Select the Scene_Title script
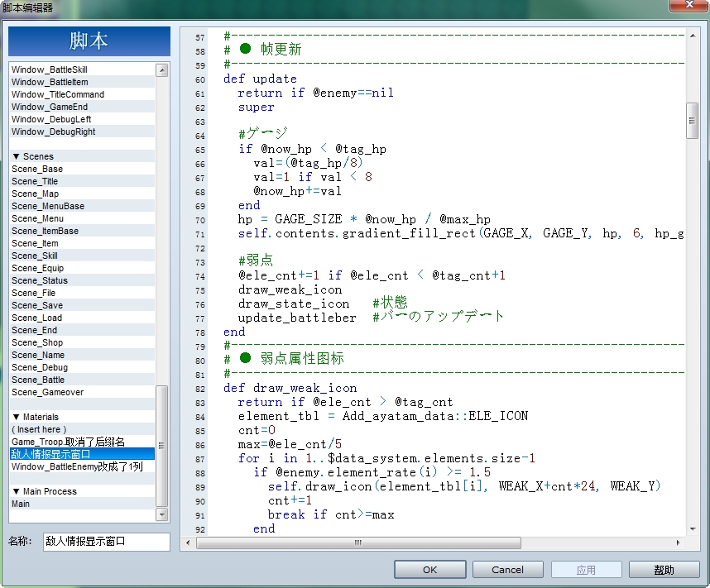This screenshot has height=588, width=710. click(x=82, y=181)
